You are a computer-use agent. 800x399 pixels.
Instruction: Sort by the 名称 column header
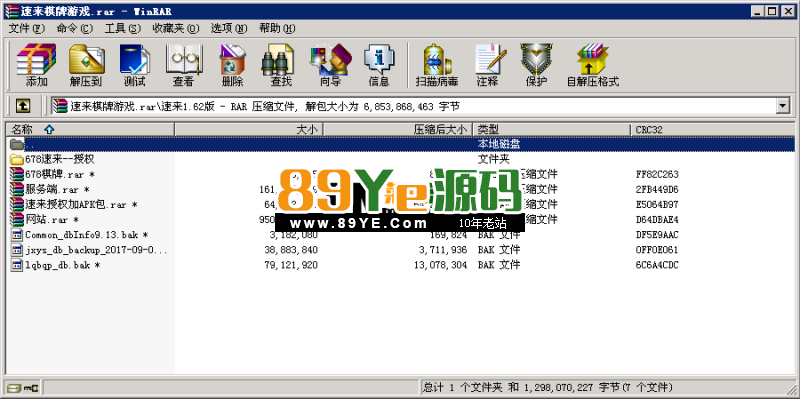pyautogui.click(x=90, y=130)
